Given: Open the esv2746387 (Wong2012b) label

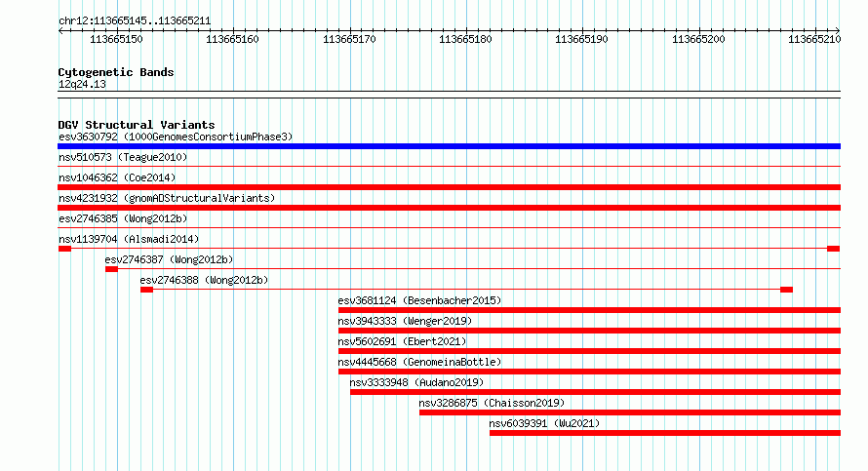Looking at the screenshot, I should point(169,259).
